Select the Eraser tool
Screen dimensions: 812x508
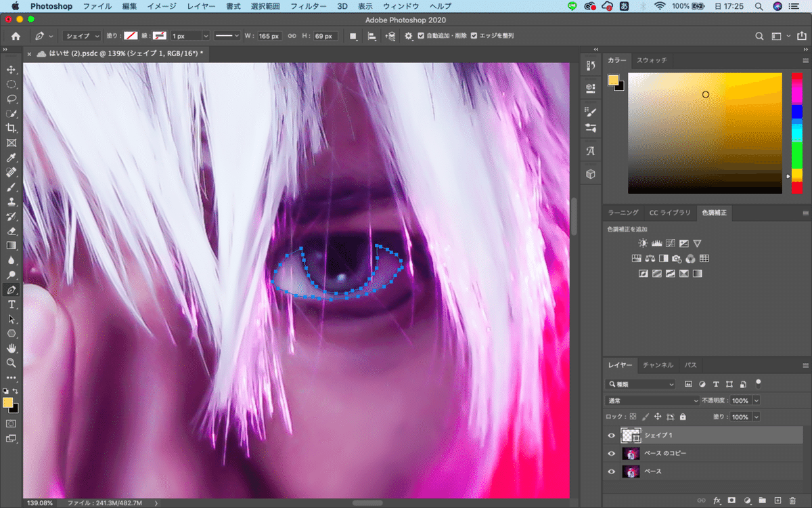(x=11, y=231)
